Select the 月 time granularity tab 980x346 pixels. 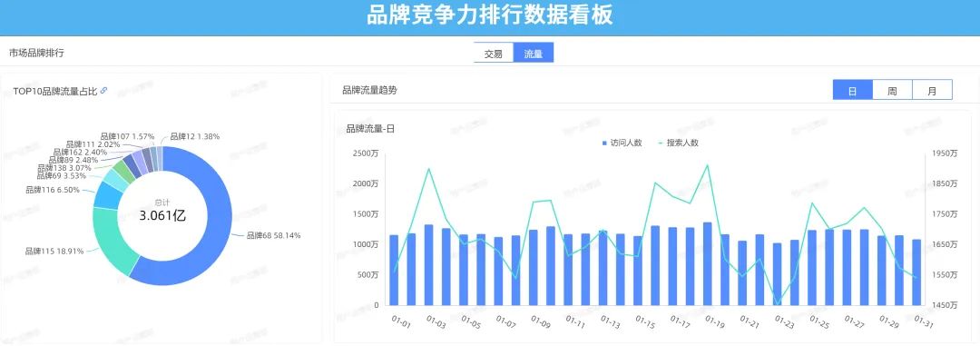pyautogui.click(x=933, y=90)
